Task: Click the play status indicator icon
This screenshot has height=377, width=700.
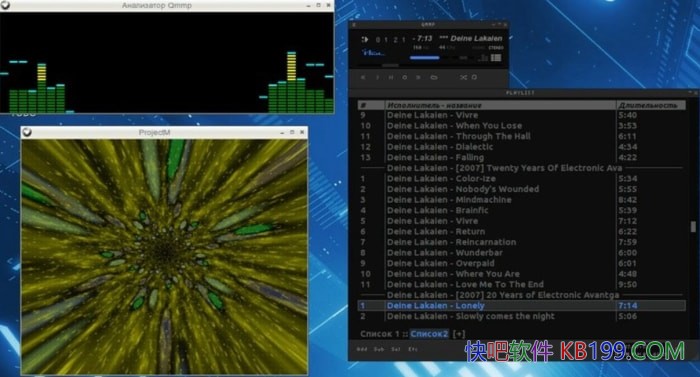Action: pyautogui.click(x=365, y=39)
